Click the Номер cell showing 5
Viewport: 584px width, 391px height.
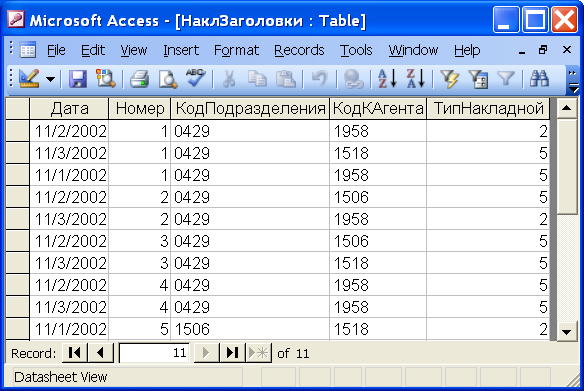[140, 329]
